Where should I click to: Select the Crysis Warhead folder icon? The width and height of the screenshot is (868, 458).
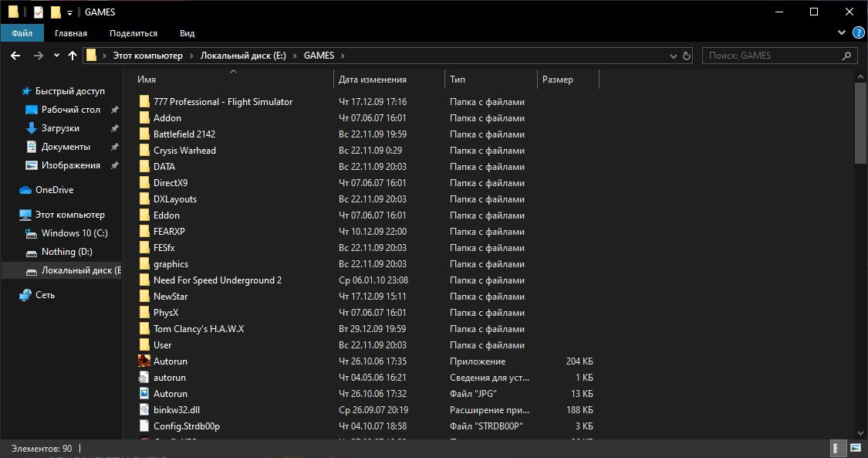point(144,150)
